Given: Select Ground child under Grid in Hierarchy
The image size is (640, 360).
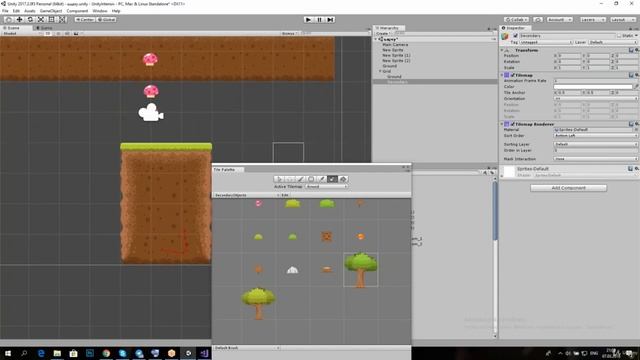Looking at the screenshot, I should point(394,76).
